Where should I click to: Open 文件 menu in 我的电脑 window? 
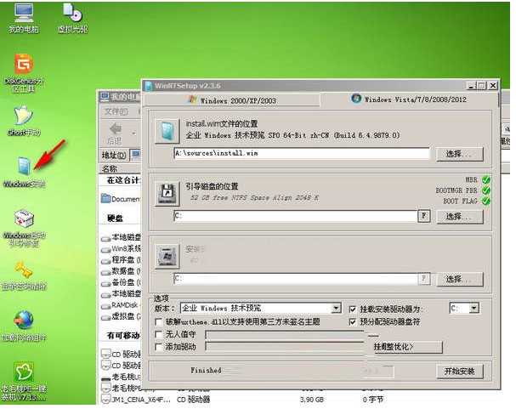[116, 111]
